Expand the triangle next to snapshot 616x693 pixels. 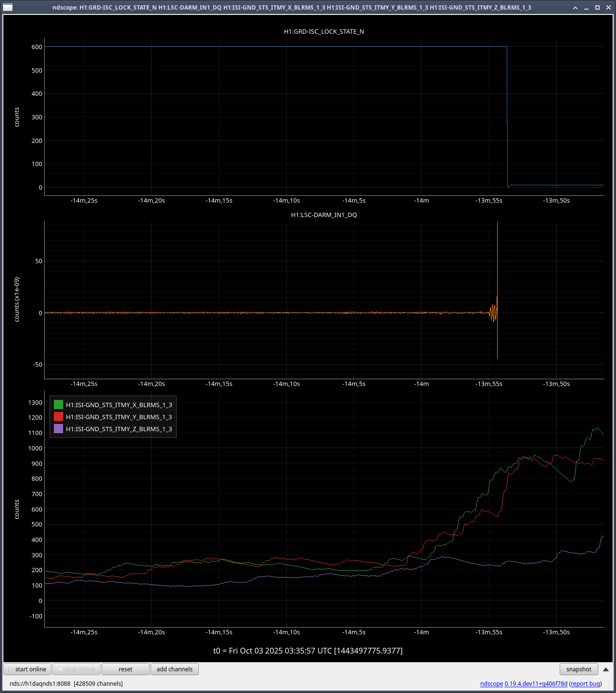(606, 669)
